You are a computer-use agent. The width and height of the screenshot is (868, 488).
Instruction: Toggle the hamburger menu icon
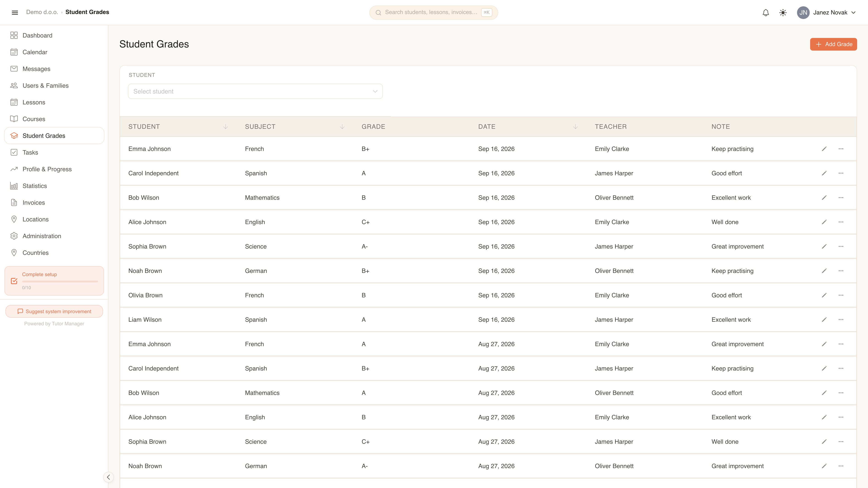[x=15, y=12]
